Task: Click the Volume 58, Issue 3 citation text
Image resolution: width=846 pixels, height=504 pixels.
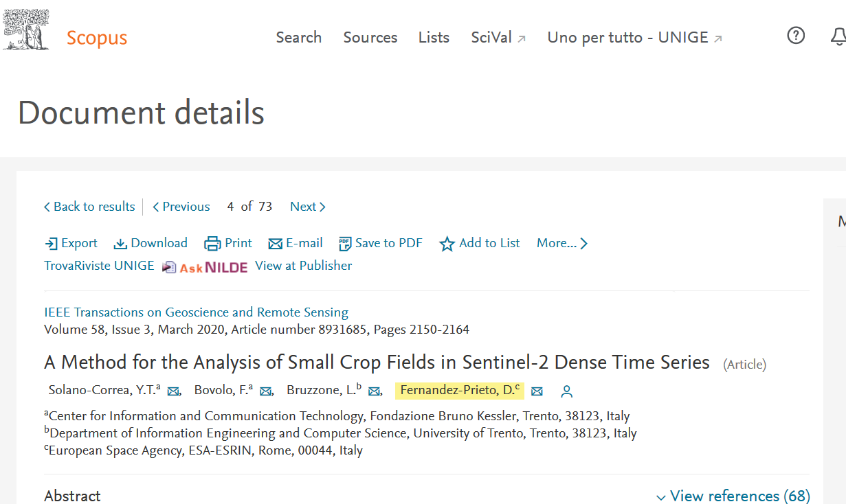Action: 257,330
